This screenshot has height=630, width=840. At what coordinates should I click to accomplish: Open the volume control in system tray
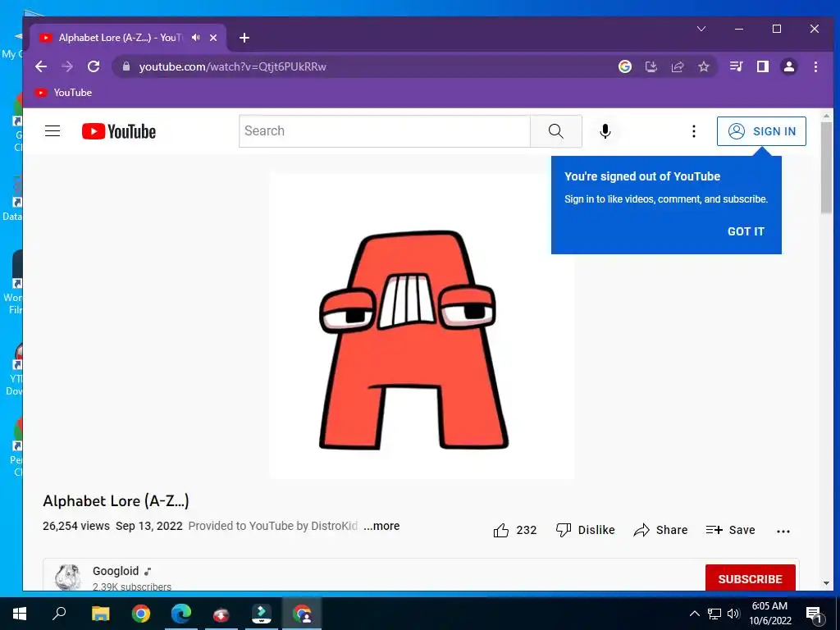733,614
